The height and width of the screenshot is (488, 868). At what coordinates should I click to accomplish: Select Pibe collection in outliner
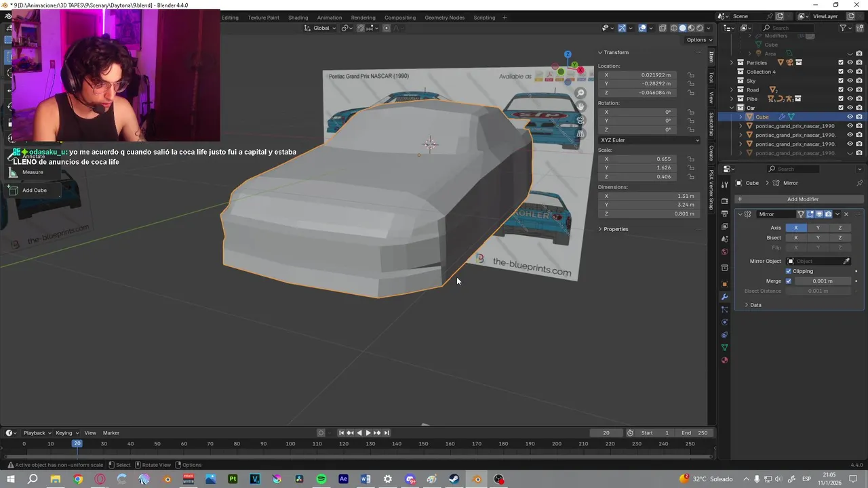(752, 99)
